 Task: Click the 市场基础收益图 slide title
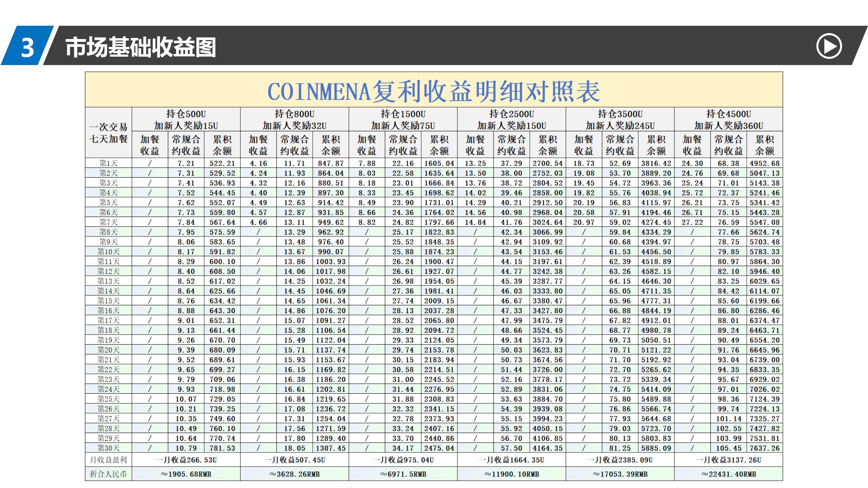[141, 47]
